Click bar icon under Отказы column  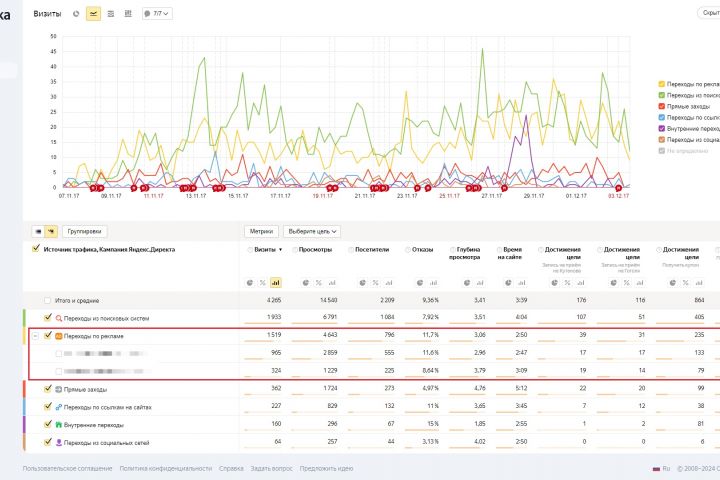[433, 282]
